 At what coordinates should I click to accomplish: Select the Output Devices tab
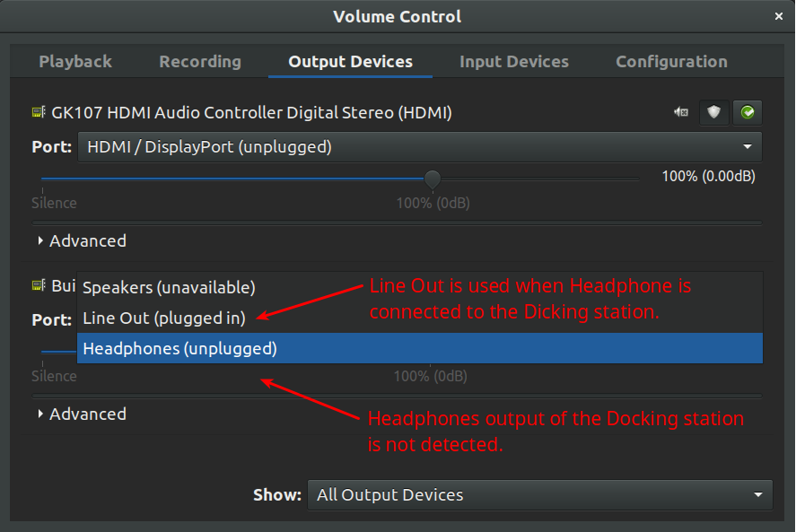[x=350, y=62]
